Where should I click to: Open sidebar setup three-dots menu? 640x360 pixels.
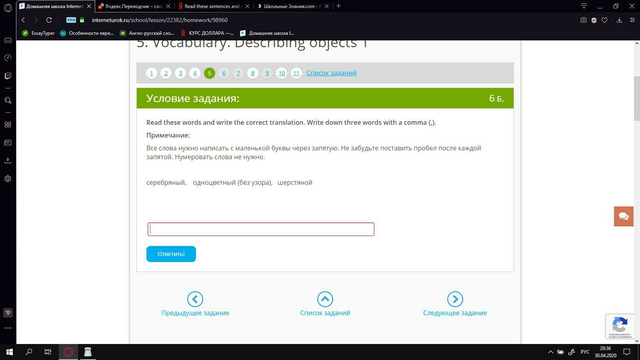click(x=8, y=328)
